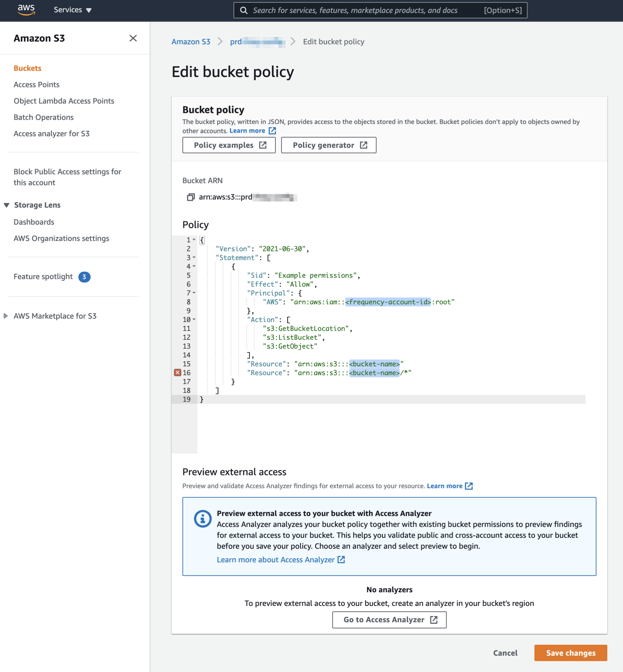Fold the Action array at line 10

coord(194,319)
